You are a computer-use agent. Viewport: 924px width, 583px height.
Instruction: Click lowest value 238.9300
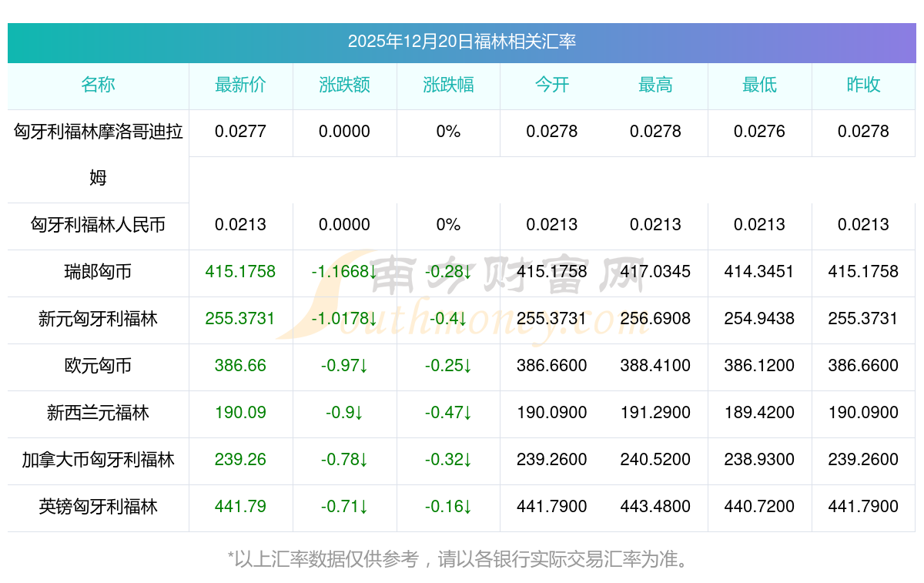(x=760, y=460)
